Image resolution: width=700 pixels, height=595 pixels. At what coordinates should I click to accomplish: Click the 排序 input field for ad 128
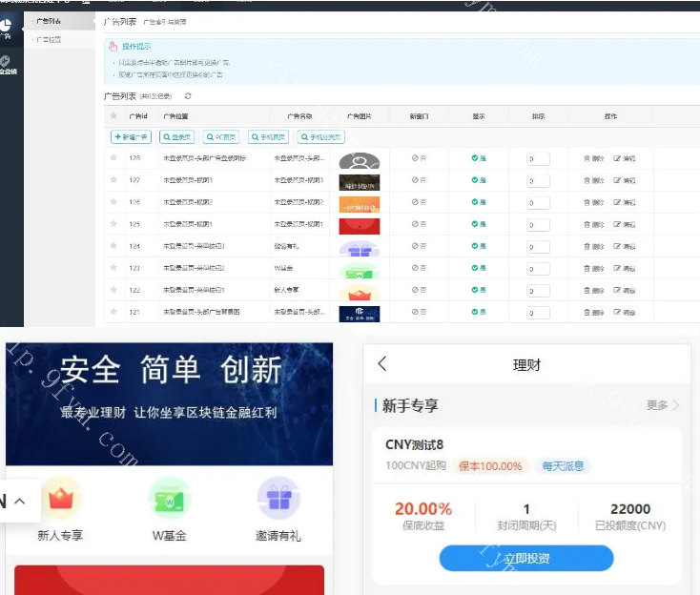pos(538,159)
